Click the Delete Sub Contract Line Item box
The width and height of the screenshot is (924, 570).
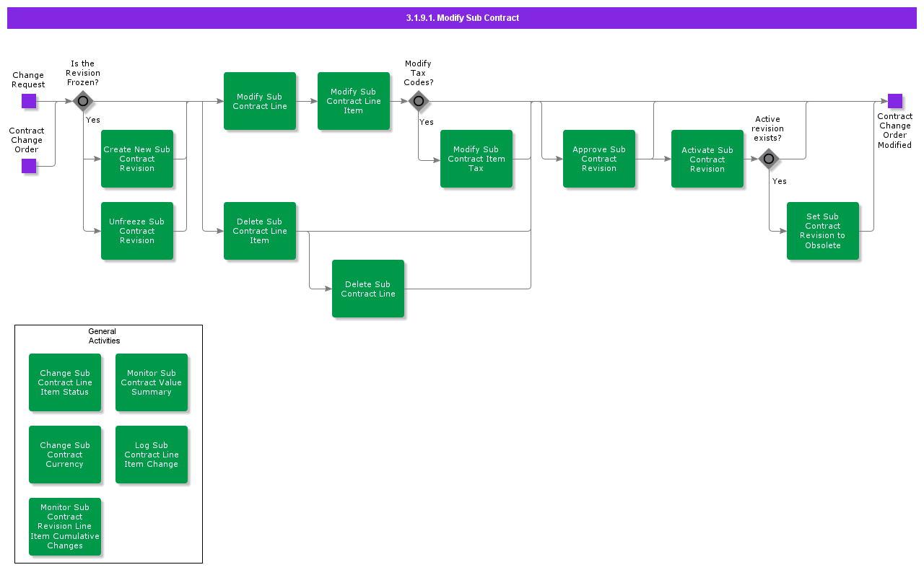(260, 231)
